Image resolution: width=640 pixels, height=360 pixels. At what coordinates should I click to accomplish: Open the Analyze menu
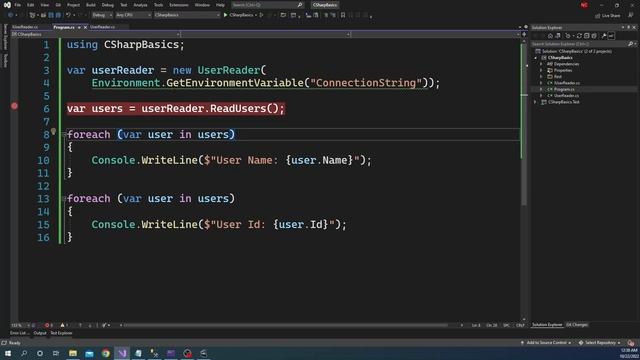pyautogui.click(x=140, y=5)
